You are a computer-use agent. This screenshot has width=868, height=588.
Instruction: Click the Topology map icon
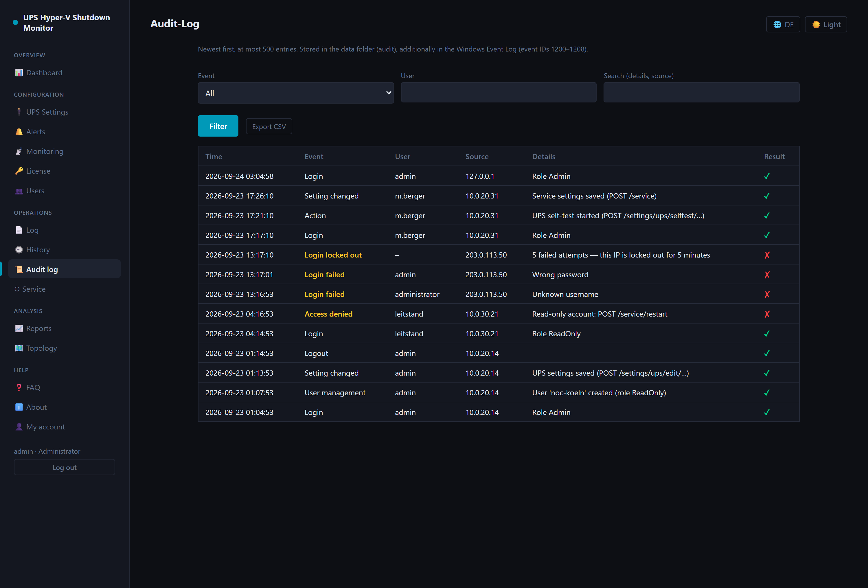(x=19, y=348)
